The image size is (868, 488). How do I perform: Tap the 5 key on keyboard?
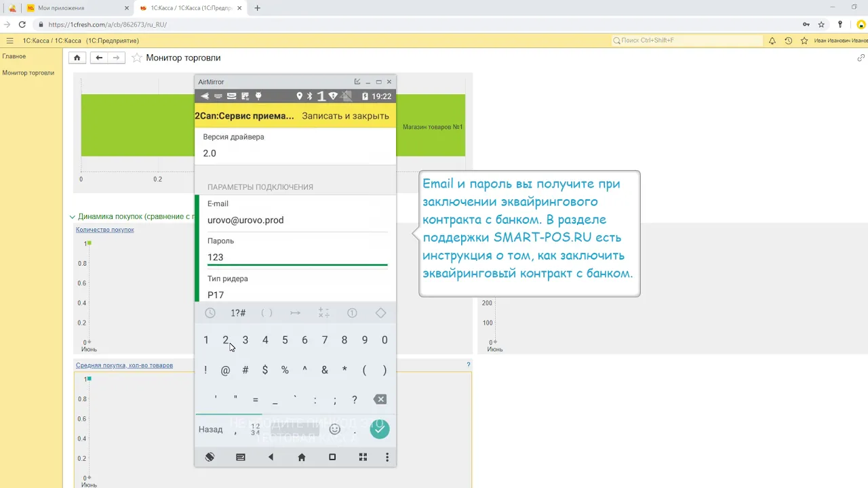point(285,340)
